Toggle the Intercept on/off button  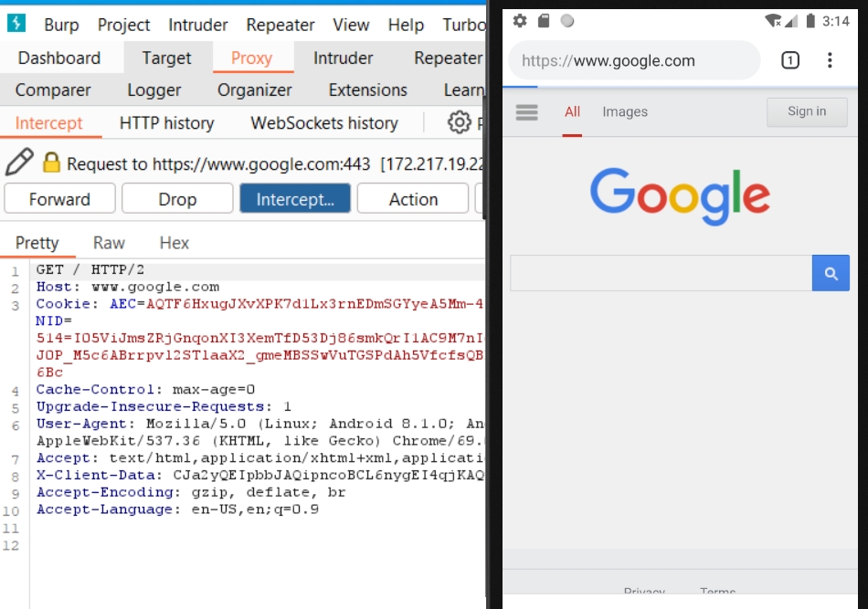pos(294,199)
